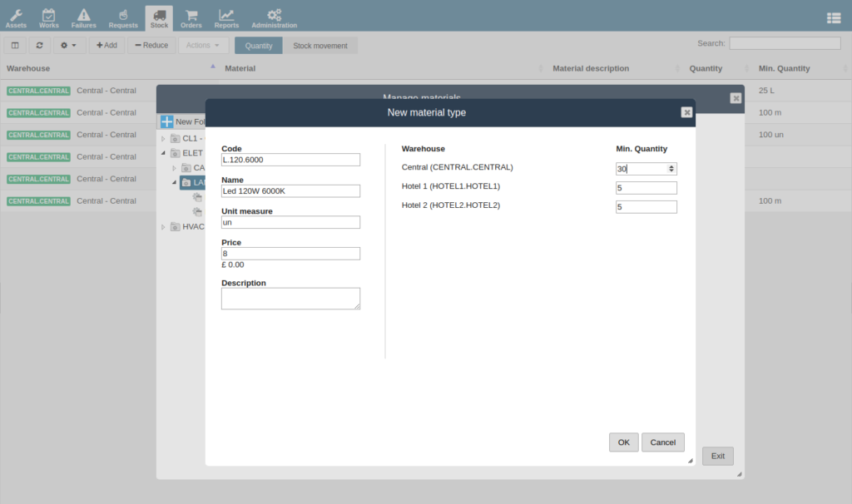Image resolution: width=852 pixels, height=504 pixels.
Task: Click the Search input field
Action: pos(784,42)
